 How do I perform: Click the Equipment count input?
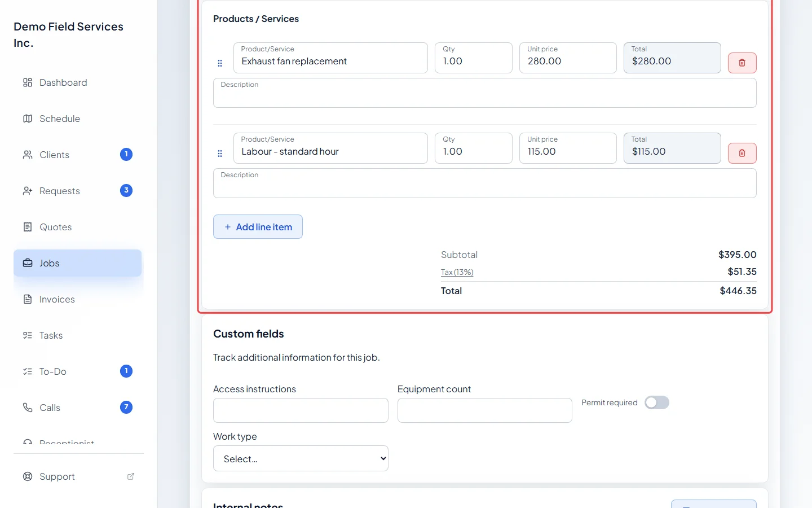pyautogui.click(x=485, y=410)
